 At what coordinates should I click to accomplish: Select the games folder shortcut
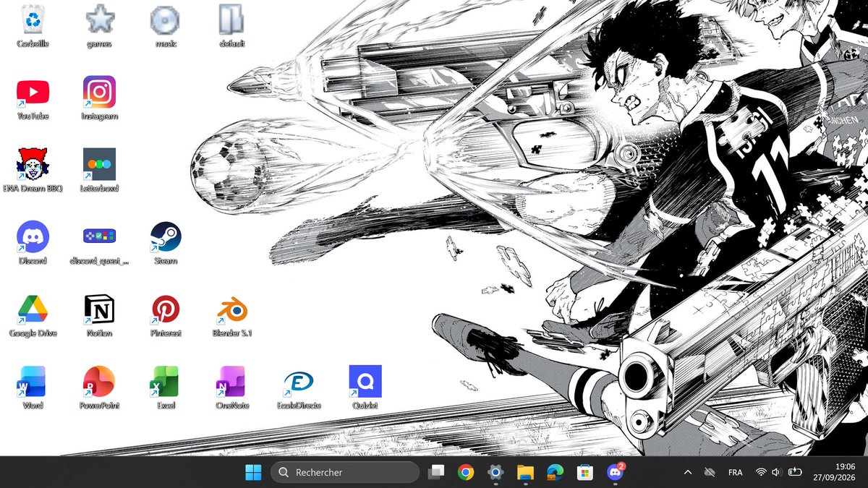tap(99, 25)
